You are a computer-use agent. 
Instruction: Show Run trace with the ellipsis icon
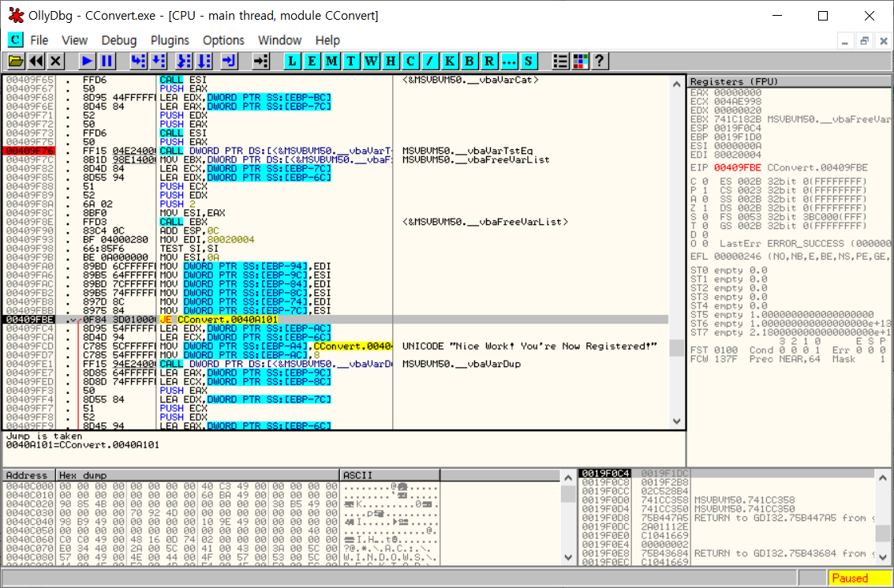pos(509,61)
